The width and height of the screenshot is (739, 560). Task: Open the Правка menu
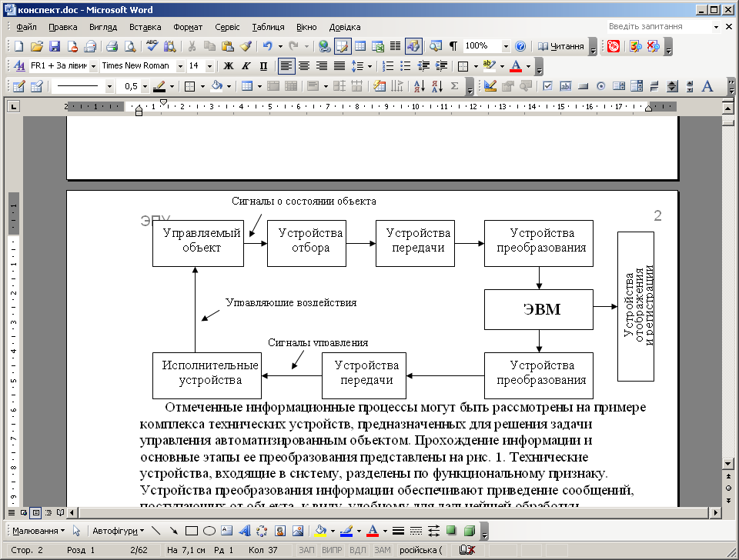point(62,28)
